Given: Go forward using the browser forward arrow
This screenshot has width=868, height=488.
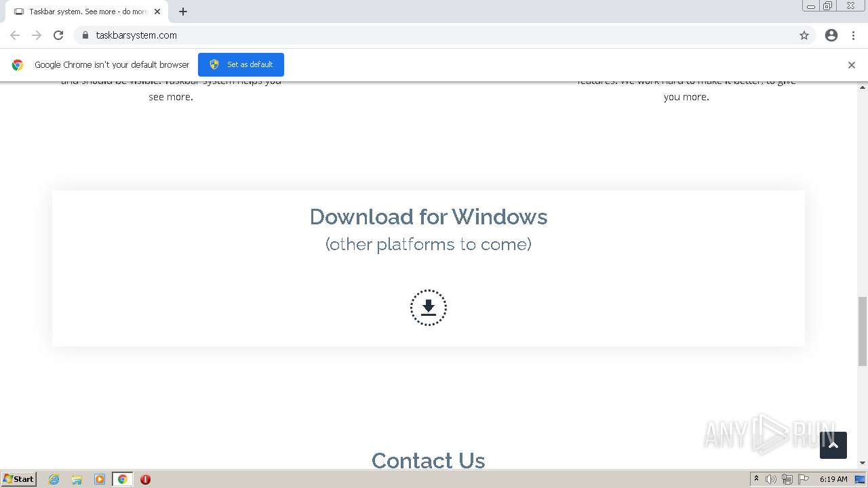Looking at the screenshot, I should click(37, 35).
